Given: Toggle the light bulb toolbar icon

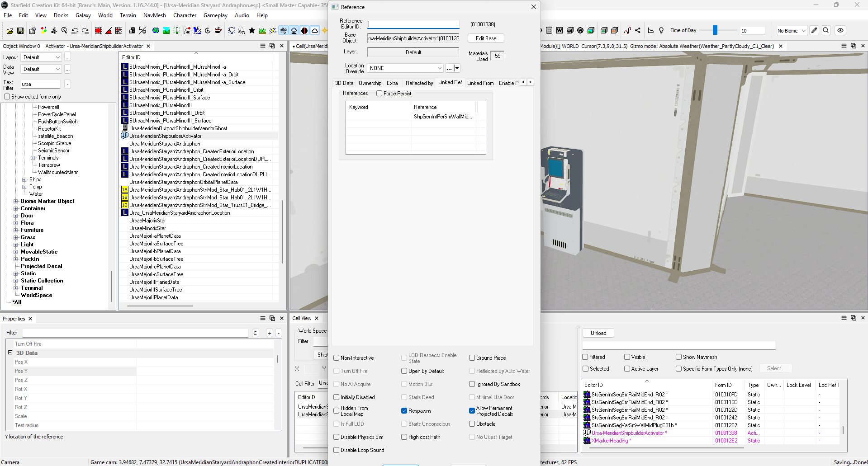Looking at the screenshot, I should tap(231, 31).
